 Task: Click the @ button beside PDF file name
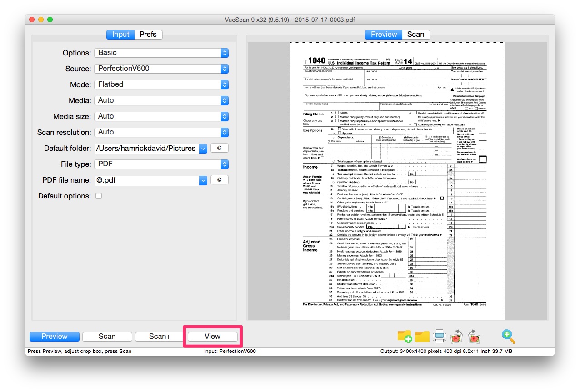(x=219, y=180)
